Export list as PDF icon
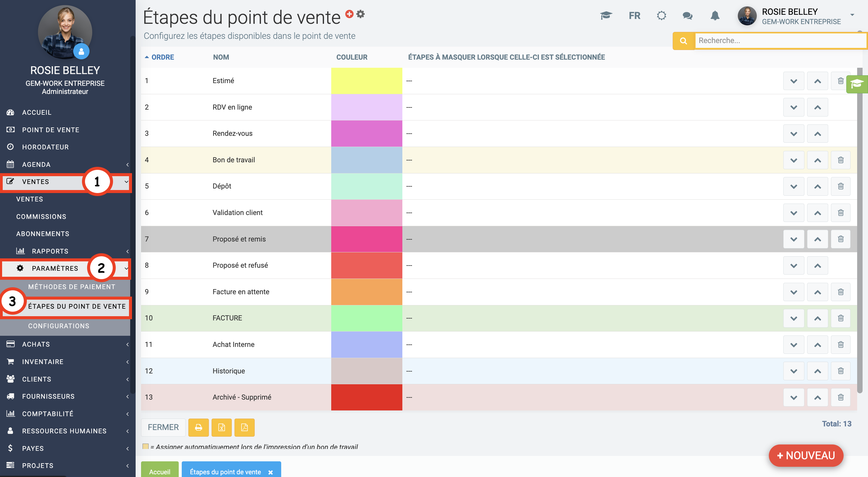 (244, 427)
